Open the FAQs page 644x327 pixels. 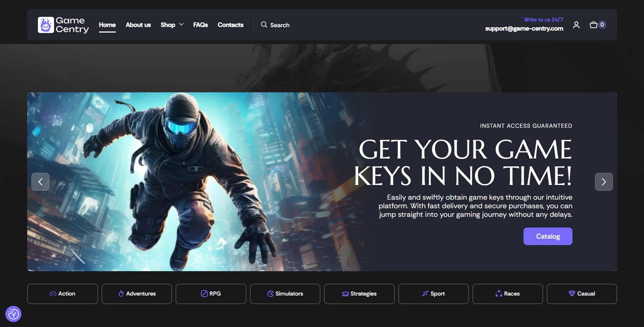(200, 25)
